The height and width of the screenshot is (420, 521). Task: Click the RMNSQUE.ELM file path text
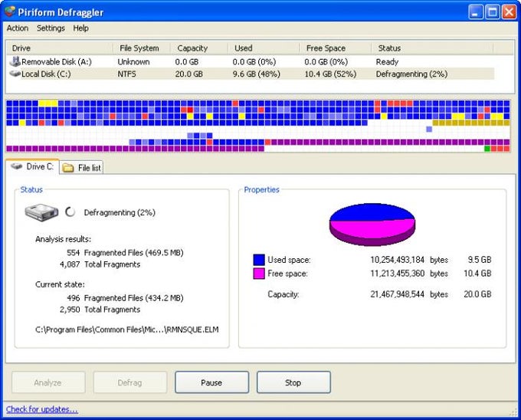127,330
